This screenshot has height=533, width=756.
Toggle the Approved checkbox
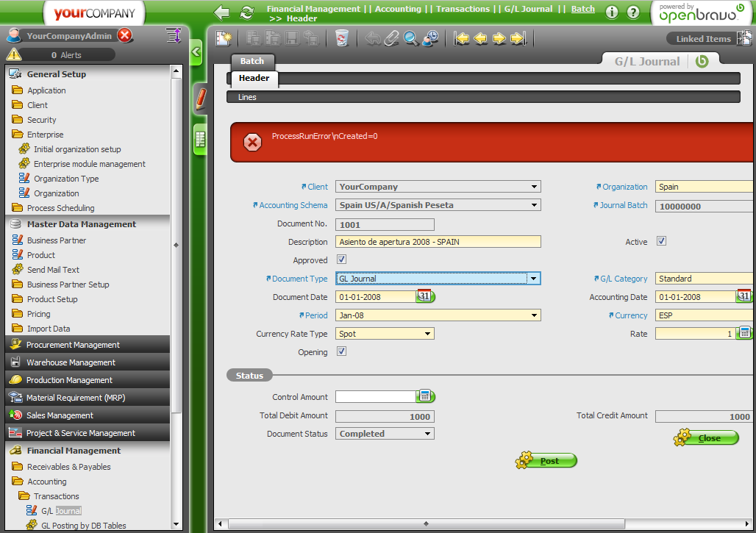(341, 260)
